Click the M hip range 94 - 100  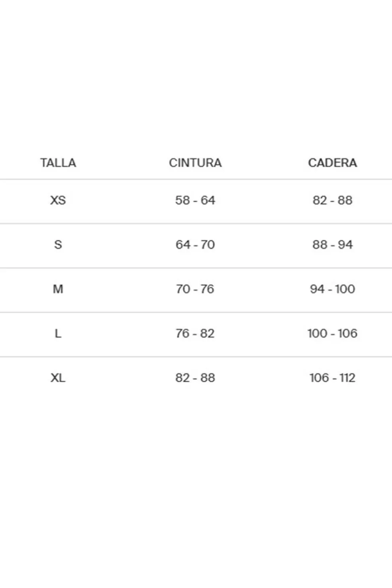pyautogui.click(x=332, y=289)
